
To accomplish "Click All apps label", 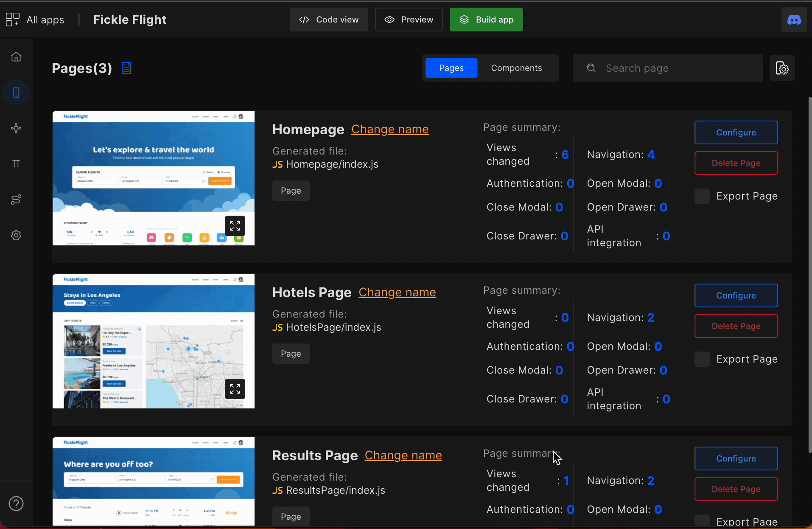I will click(45, 20).
